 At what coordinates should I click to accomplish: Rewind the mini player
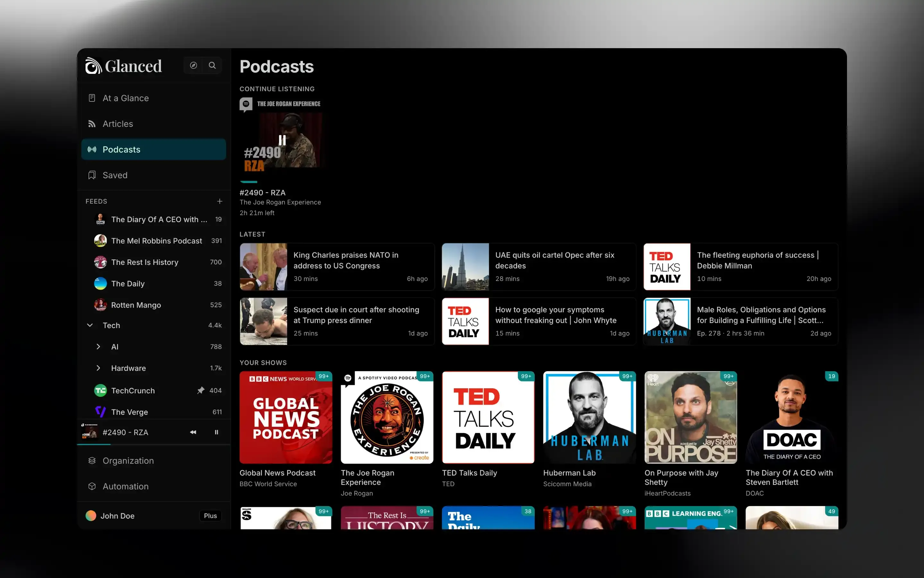[193, 432]
